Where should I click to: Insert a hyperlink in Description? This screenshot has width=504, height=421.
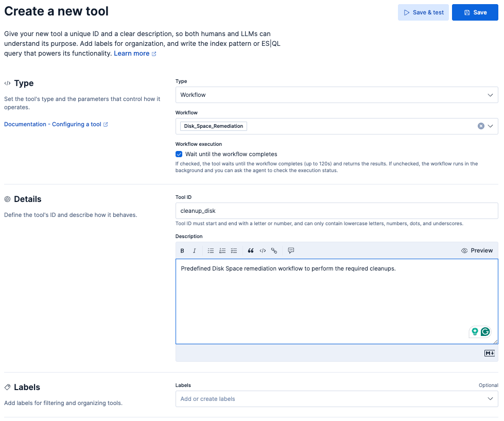[274, 251]
